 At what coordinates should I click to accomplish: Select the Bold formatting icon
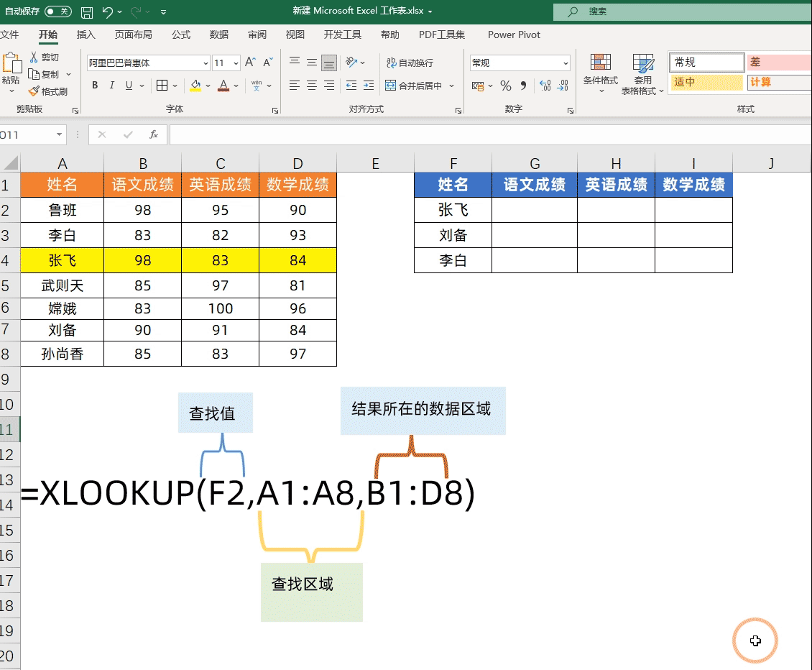point(94,85)
